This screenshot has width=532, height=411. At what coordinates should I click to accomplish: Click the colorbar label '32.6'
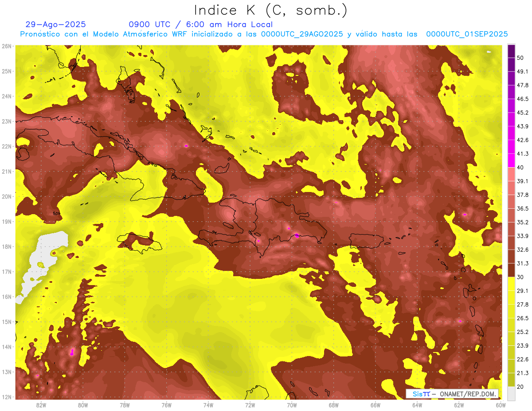point(522,250)
